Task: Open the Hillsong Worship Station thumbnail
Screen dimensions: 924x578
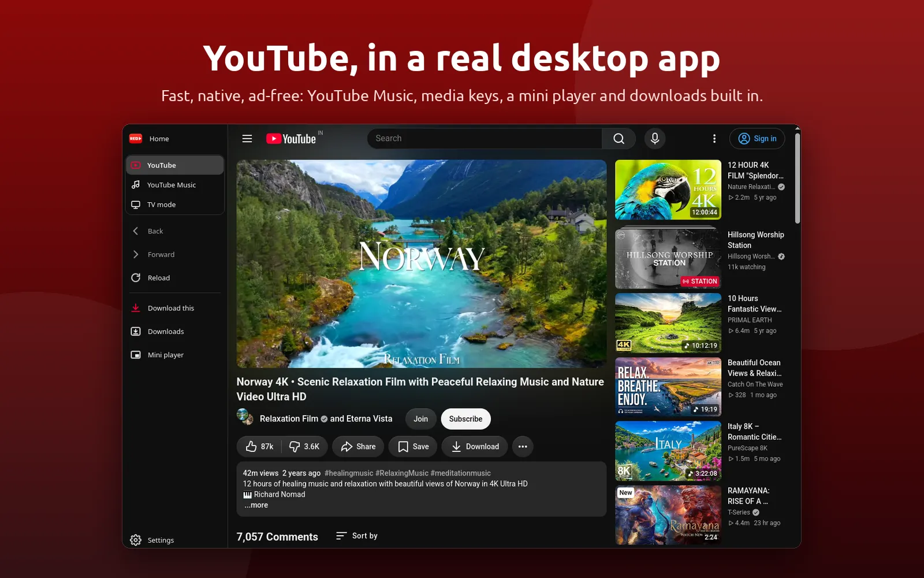Action: pyautogui.click(x=668, y=259)
